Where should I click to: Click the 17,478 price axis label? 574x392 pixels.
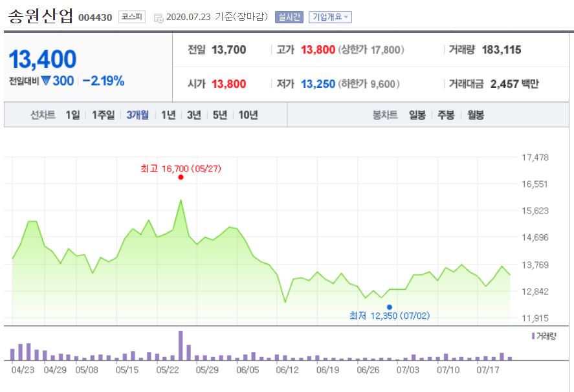pyautogui.click(x=535, y=157)
